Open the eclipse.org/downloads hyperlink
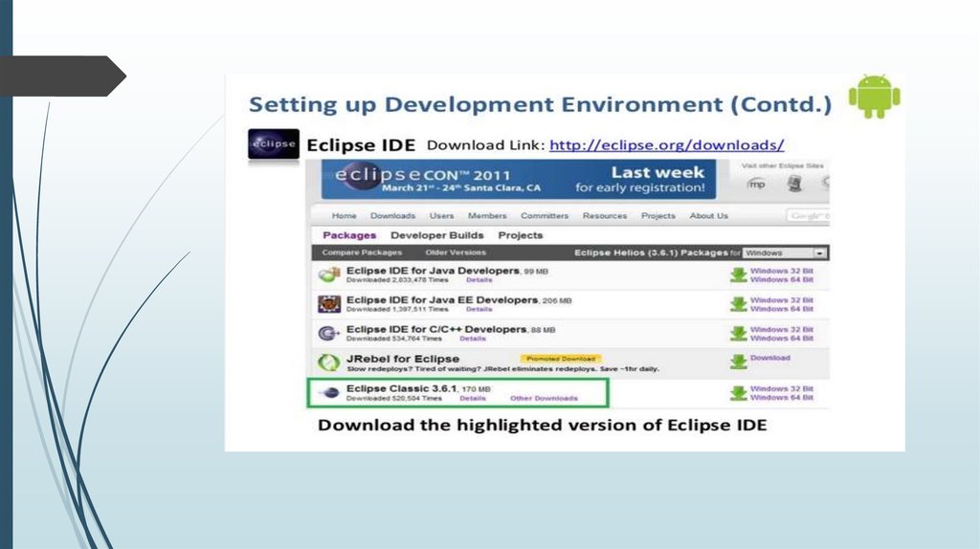 [x=666, y=144]
